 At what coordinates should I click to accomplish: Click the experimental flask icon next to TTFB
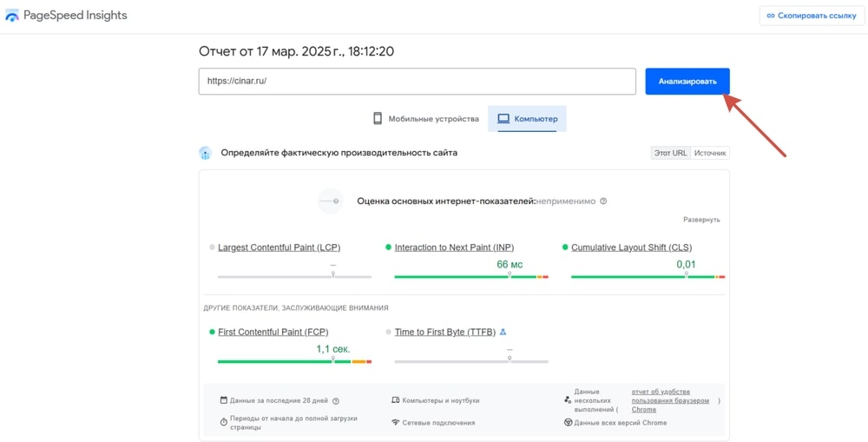pos(503,333)
